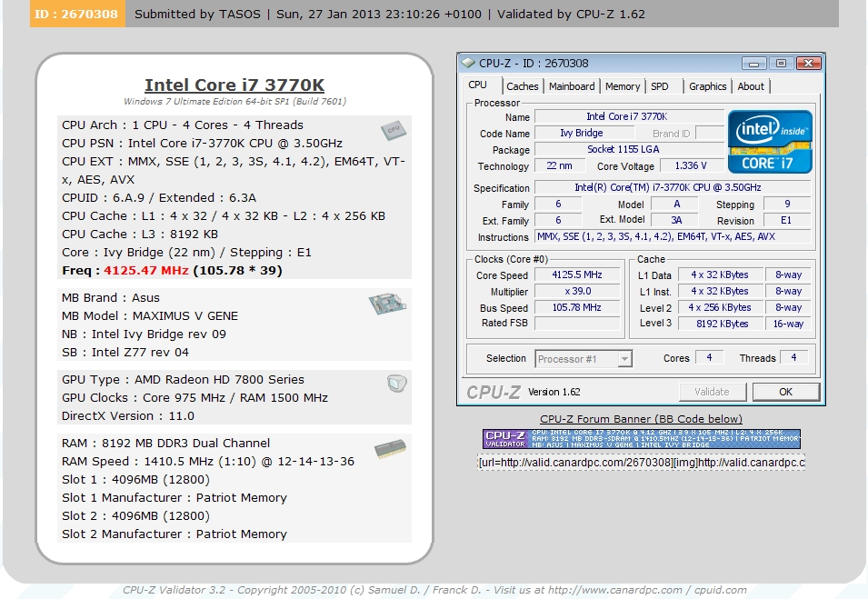Click the empty Rated FSB field

point(577,324)
